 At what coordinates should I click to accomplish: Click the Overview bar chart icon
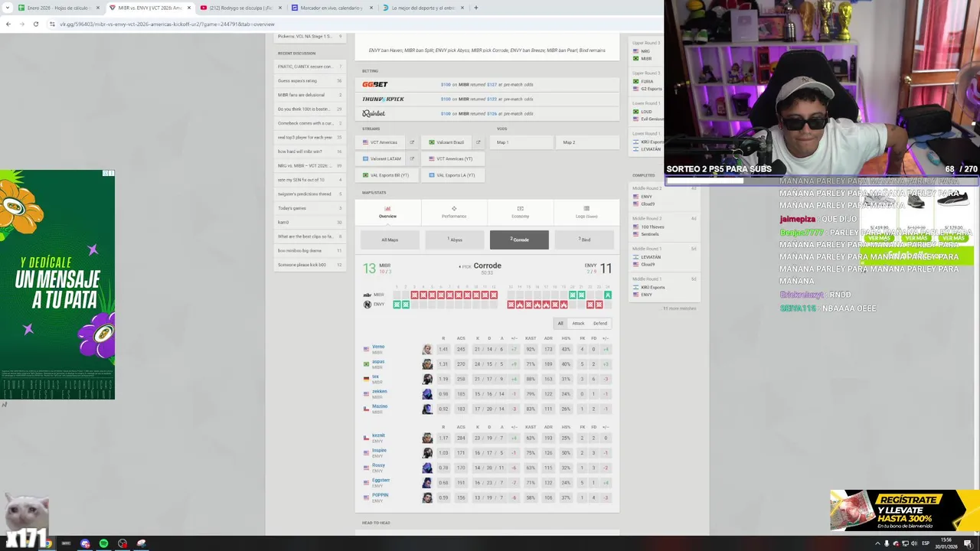(387, 208)
